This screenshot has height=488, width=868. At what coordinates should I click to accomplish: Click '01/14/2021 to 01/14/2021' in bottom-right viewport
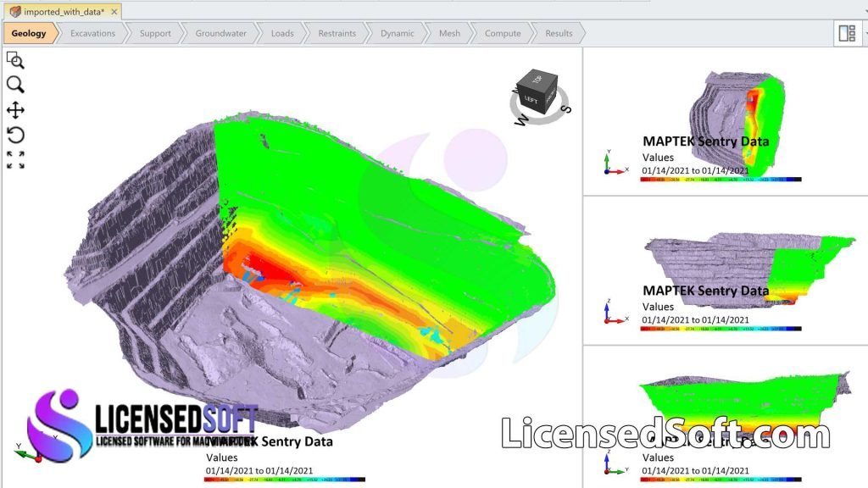tap(695, 471)
